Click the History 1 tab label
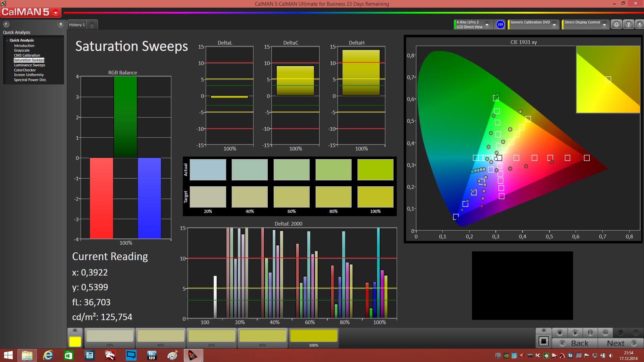The width and height of the screenshot is (644, 362). click(76, 24)
